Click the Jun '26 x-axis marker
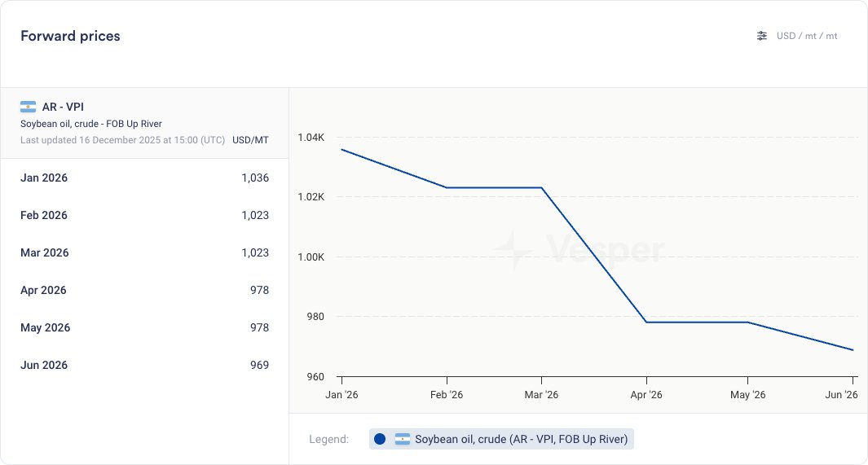Screen dimensions: 868x465 (x=841, y=395)
